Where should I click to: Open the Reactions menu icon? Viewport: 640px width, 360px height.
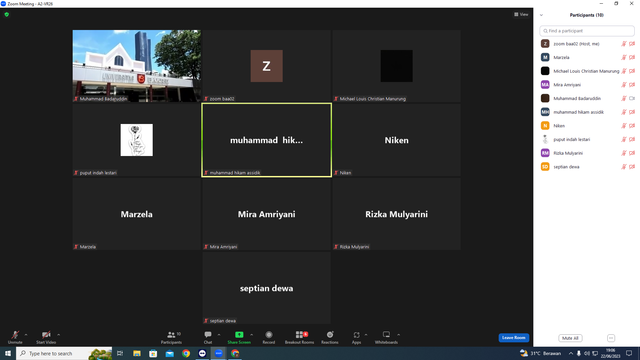(330, 335)
